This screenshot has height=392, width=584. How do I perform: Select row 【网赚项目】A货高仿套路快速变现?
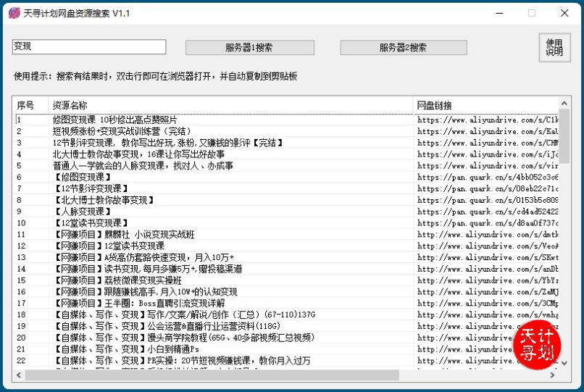[287, 257]
